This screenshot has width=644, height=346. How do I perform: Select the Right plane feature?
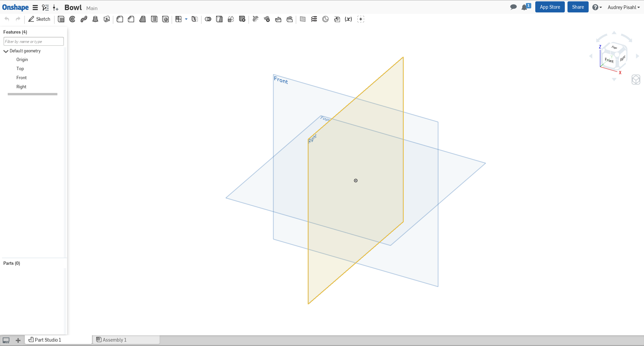tap(21, 87)
